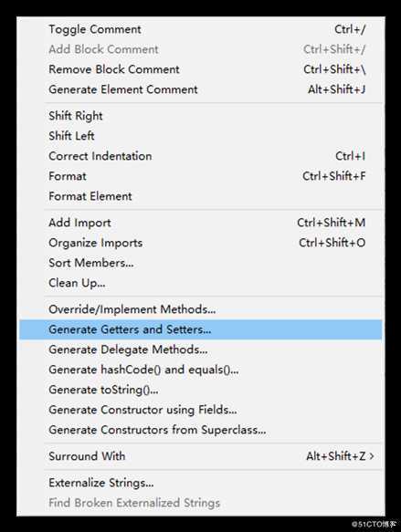The height and width of the screenshot is (532, 401).
Task: Open Externalize Strings dialog
Action: (x=200, y=483)
